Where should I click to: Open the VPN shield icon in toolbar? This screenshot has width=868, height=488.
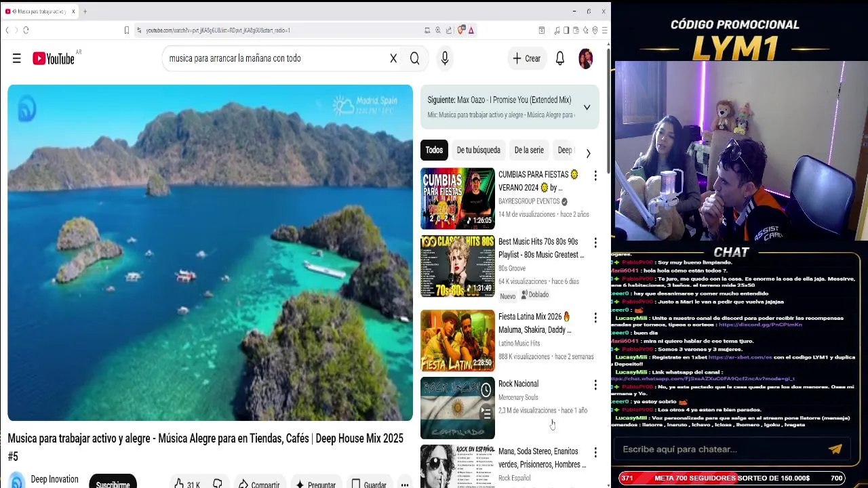pyautogui.click(x=595, y=30)
